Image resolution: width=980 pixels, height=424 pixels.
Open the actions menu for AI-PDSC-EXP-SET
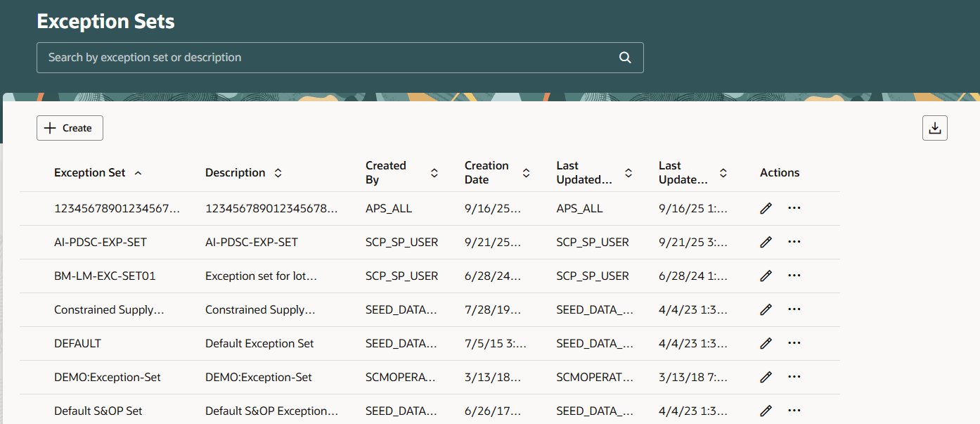pos(794,242)
